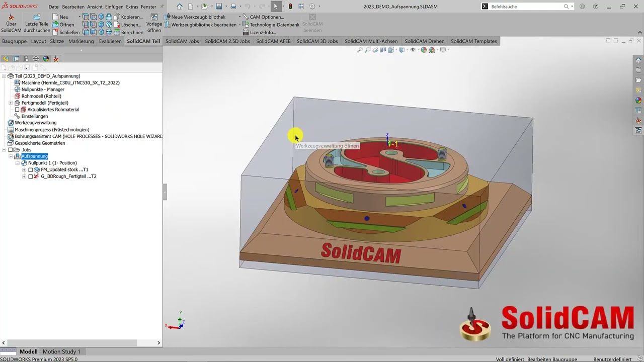This screenshot has height=362, width=644.
Task: Click Berechnen button
Action: [128, 32]
